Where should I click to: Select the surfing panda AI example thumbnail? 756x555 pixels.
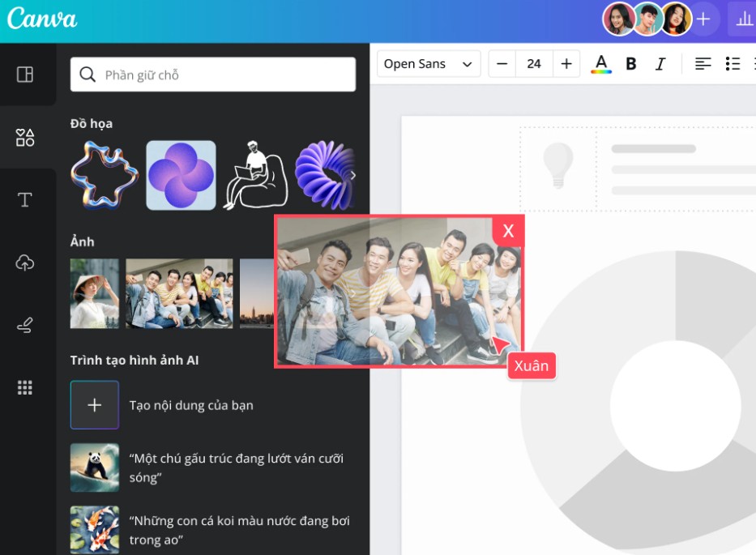click(x=95, y=467)
